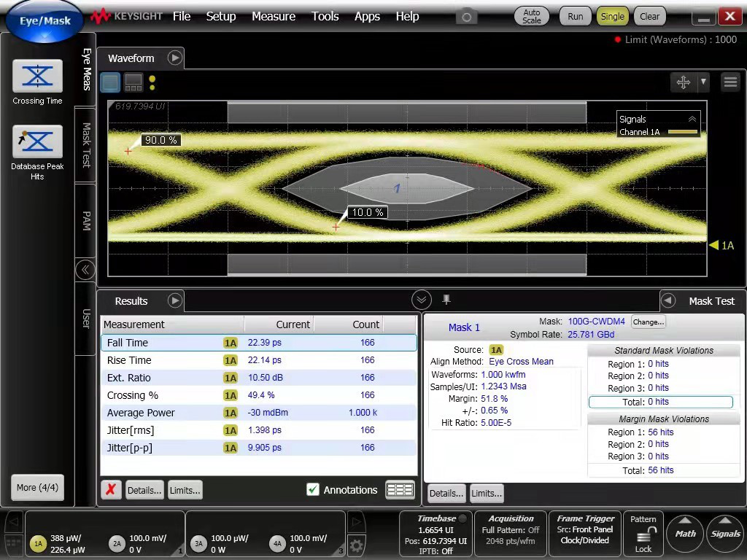Select the Database Peak Hits icon
Image resolution: width=747 pixels, height=560 pixels.
click(x=37, y=142)
